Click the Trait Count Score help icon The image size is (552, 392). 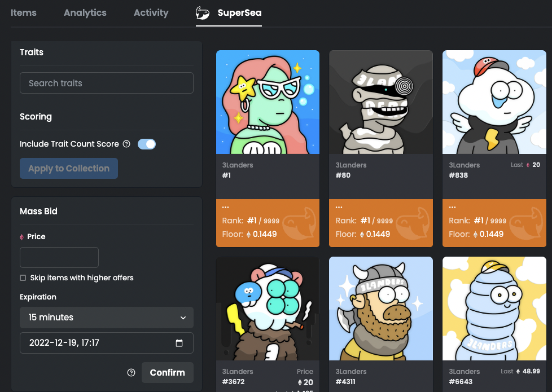tap(126, 144)
